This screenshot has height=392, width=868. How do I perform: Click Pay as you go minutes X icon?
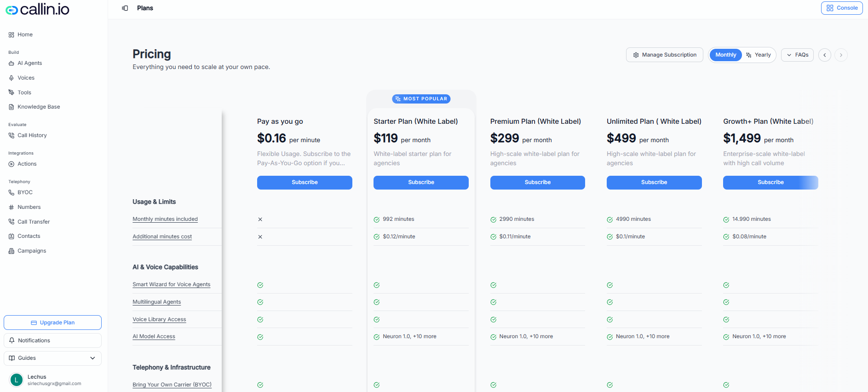[x=260, y=219]
